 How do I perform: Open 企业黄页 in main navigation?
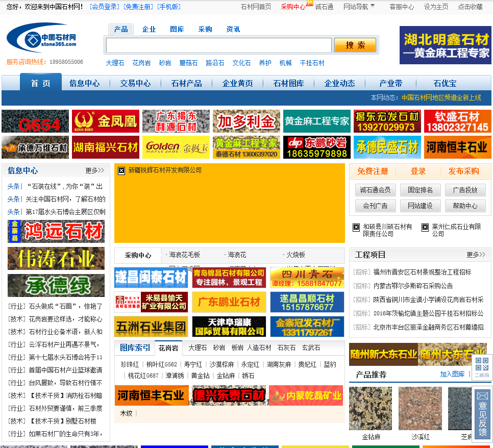237,83
